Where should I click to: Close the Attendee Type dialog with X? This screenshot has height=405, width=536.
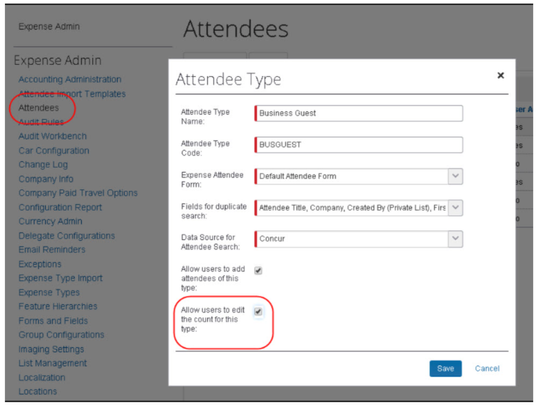click(500, 75)
